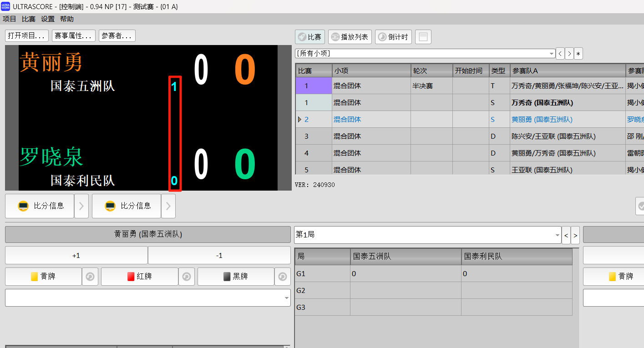Click the 打开项目... button
This screenshot has height=348, width=644.
[27, 36]
